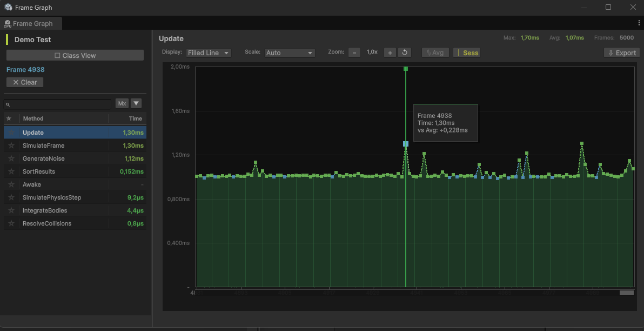This screenshot has width=644, height=331.
Task: Select the GenerateNoise row
Action: [x=75, y=158]
